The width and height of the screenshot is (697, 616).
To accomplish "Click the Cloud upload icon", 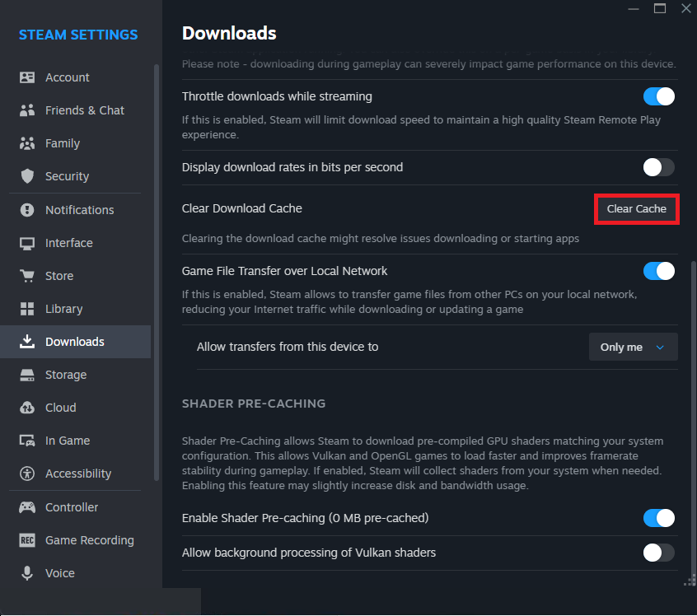I will (x=27, y=408).
